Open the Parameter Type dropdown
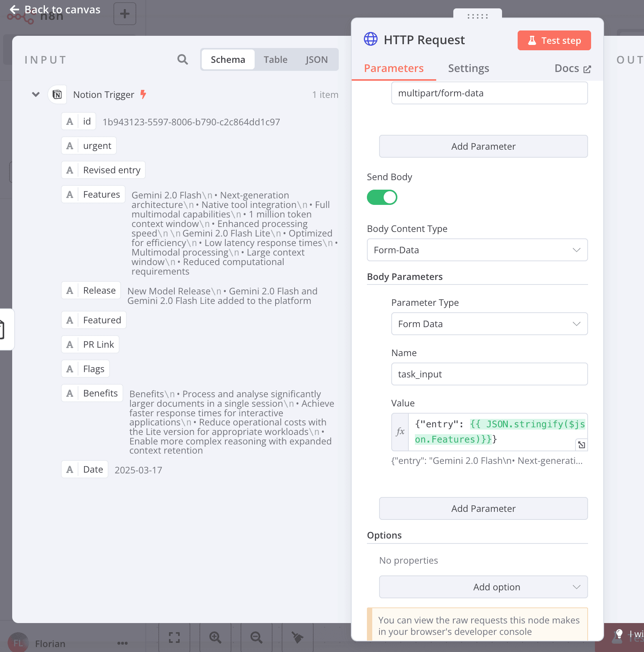This screenshot has width=644, height=652. point(489,324)
